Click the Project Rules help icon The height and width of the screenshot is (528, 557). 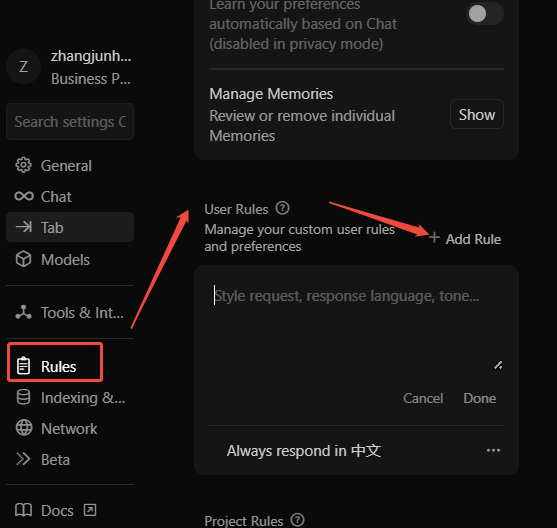click(x=297, y=520)
